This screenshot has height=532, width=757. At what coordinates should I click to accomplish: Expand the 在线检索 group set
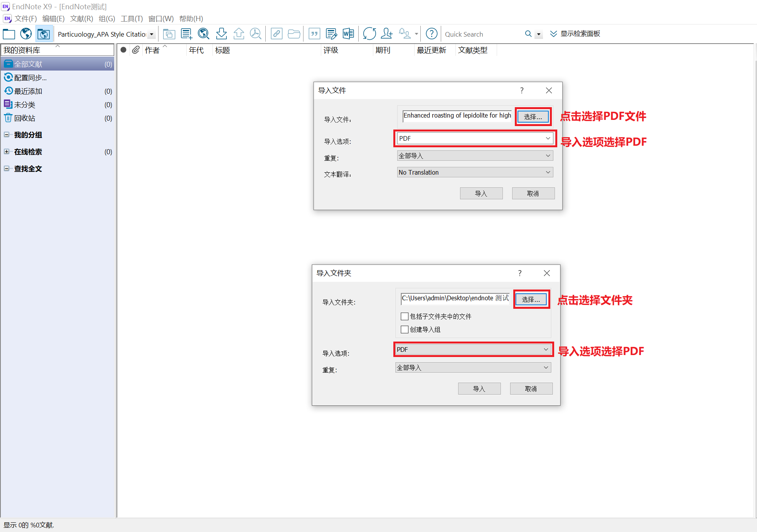(x=7, y=152)
